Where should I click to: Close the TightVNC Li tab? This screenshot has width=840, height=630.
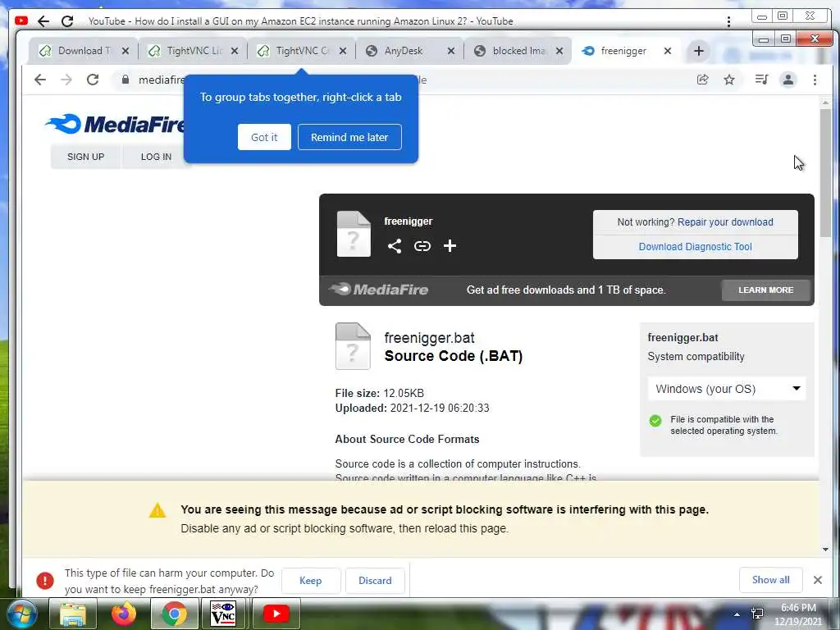235,51
